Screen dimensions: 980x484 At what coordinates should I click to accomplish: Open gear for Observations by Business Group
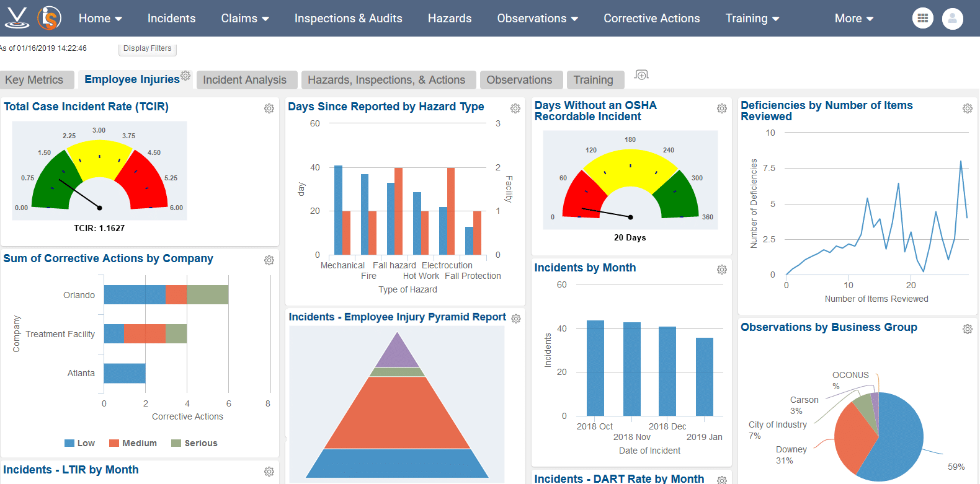(x=968, y=329)
